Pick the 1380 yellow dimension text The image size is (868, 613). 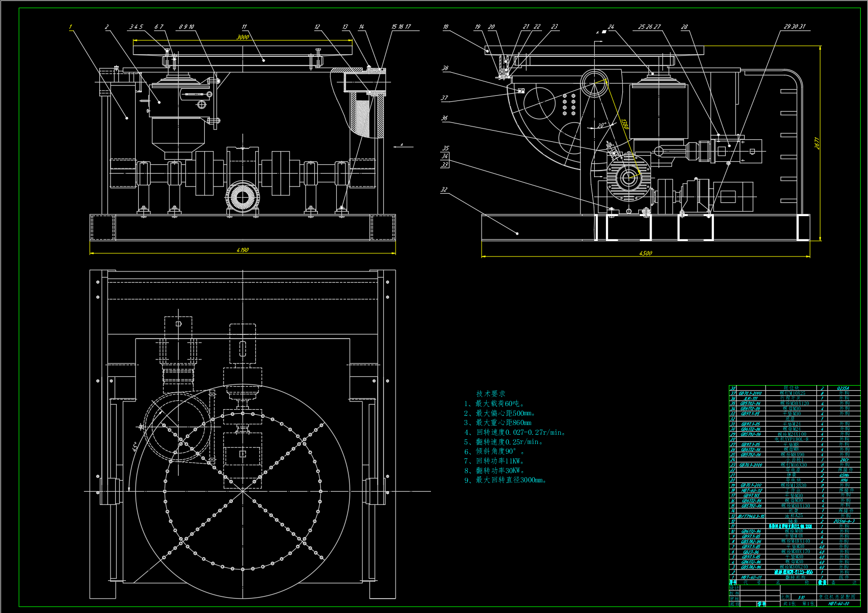624,124
